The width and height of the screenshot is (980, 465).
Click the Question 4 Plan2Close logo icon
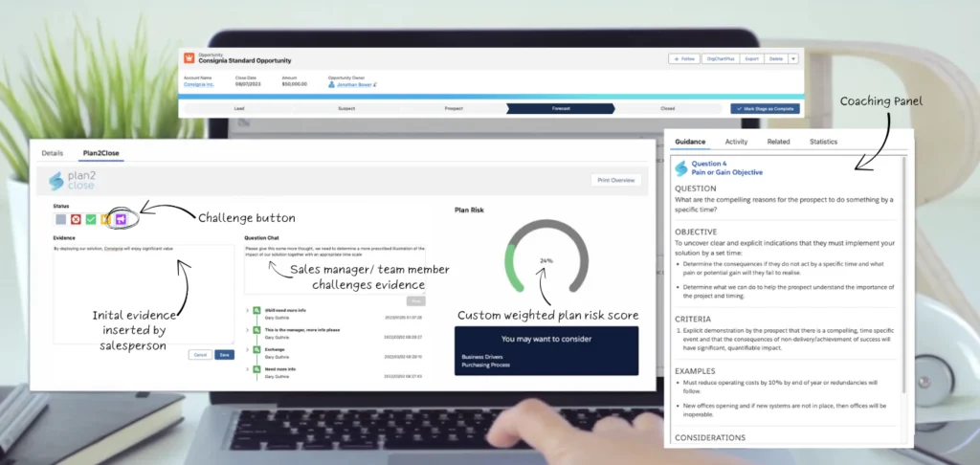pos(681,168)
